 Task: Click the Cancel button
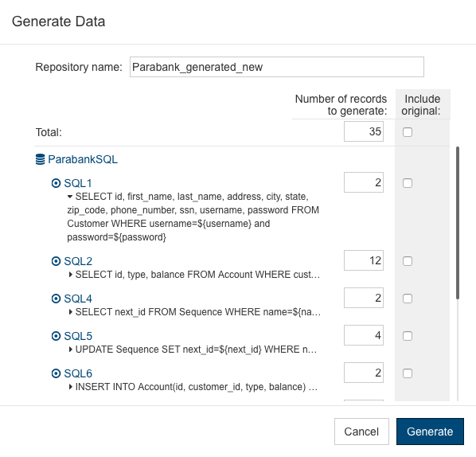(x=361, y=432)
